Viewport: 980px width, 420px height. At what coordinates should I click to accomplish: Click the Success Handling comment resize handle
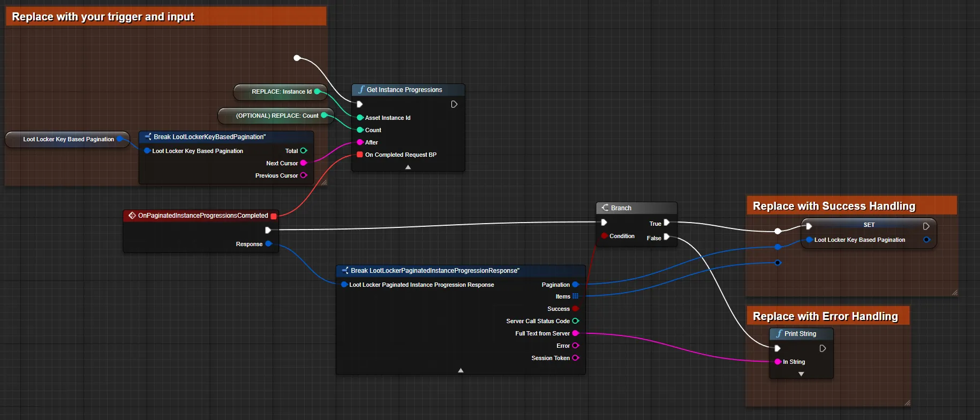pos(955,293)
